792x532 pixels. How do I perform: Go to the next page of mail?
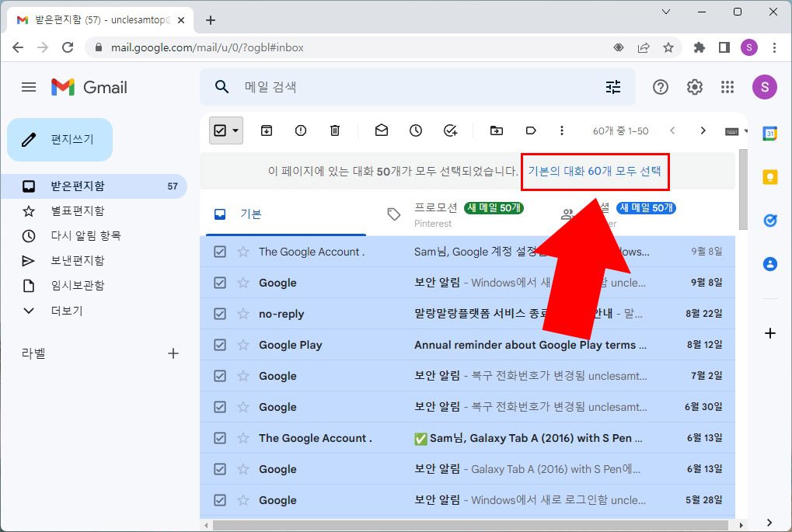tap(703, 130)
